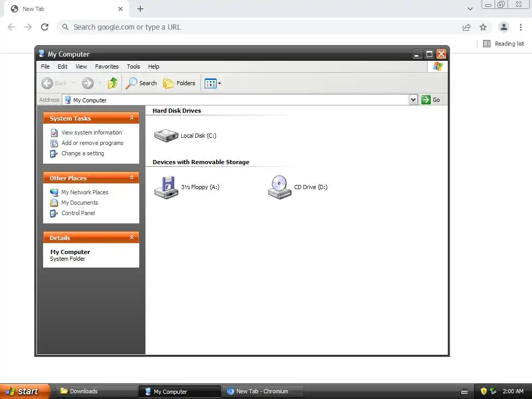Open the View menu
Viewport: 532px width, 399px height.
click(81, 66)
